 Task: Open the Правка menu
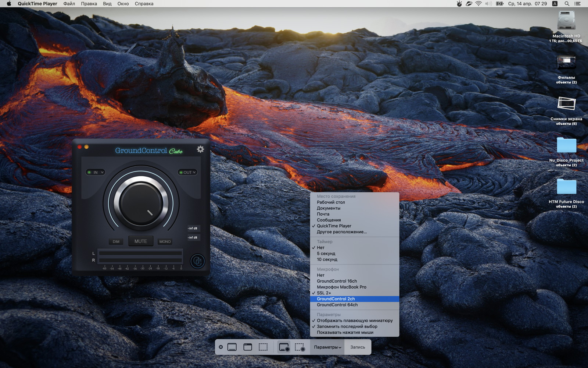point(89,4)
